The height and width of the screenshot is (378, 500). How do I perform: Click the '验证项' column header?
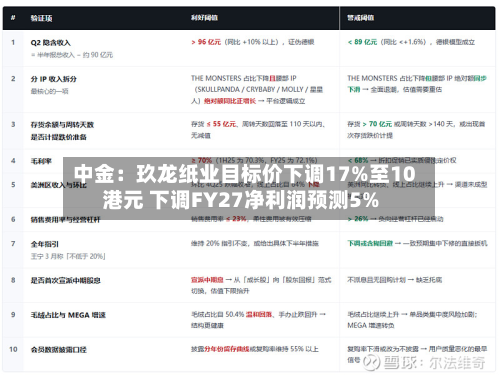[x=41, y=18]
